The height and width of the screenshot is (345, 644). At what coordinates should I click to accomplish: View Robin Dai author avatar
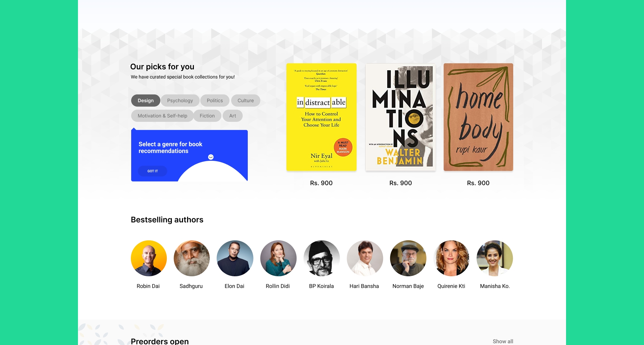coord(149,258)
